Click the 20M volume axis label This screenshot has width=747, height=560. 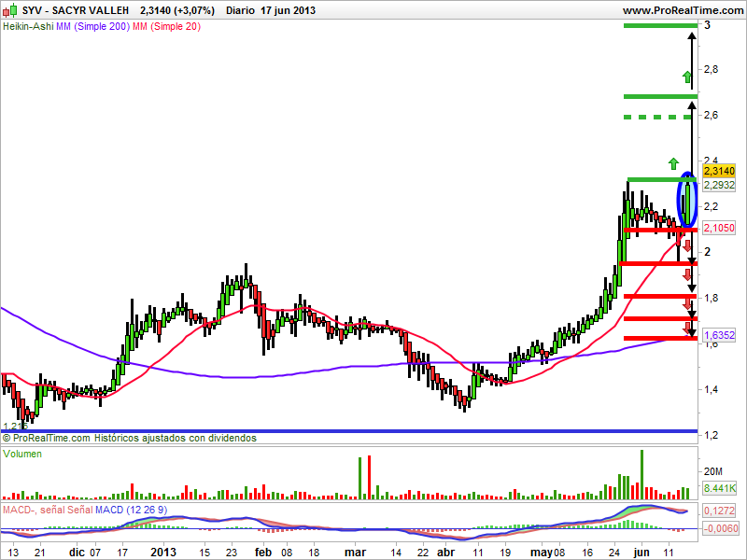click(713, 471)
